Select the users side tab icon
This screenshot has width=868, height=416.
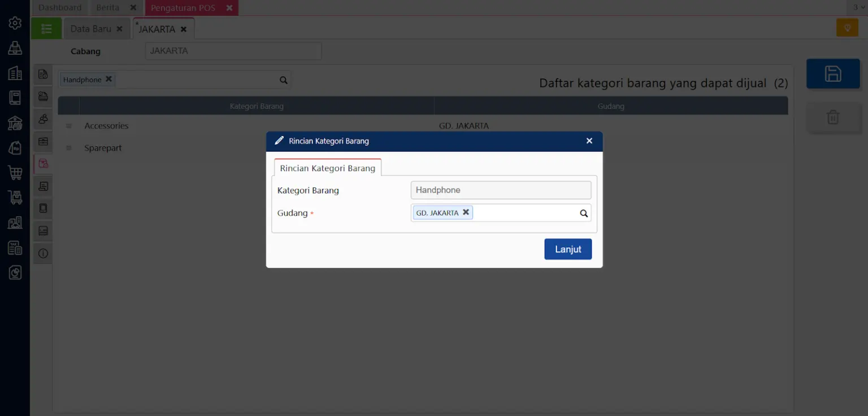(x=43, y=119)
